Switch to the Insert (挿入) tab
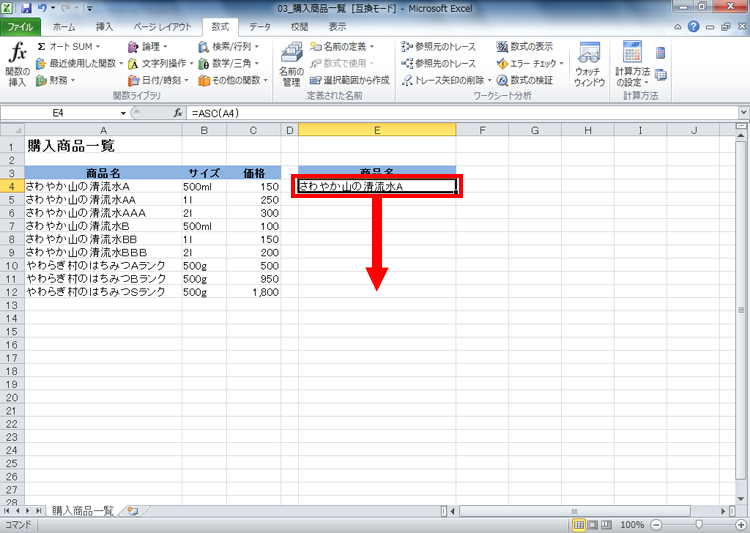Screen dimensions: 750x533 [104, 27]
